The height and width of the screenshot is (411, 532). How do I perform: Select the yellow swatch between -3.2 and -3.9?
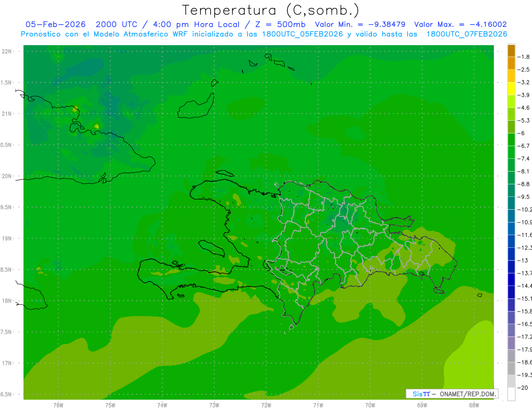pyautogui.click(x=511, y=89)
